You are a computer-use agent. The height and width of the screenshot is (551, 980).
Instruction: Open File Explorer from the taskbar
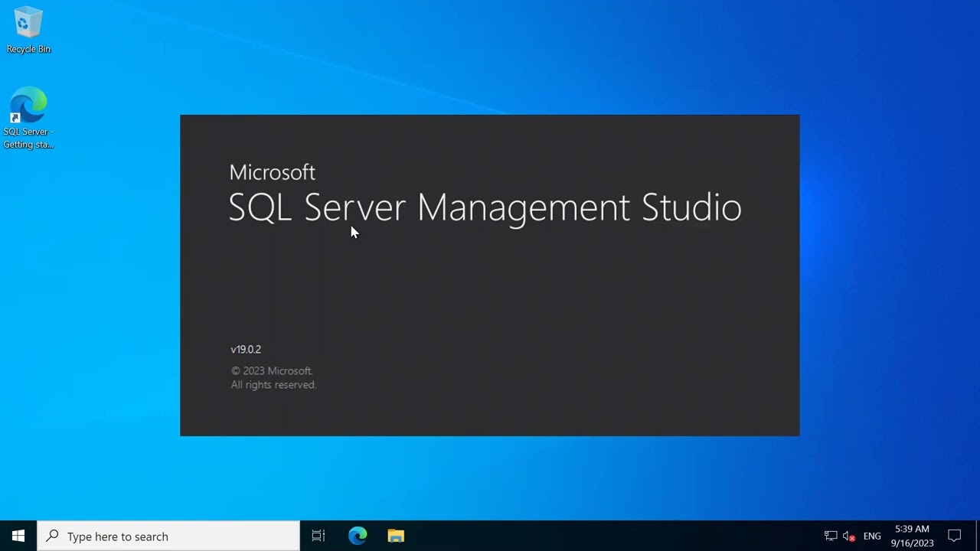tap(396, 536)
